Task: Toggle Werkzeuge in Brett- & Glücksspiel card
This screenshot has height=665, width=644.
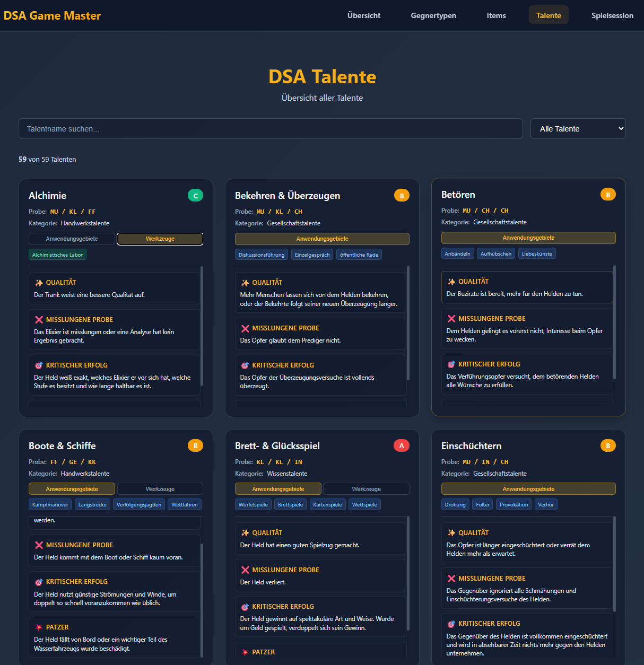Action: [366, 489]
